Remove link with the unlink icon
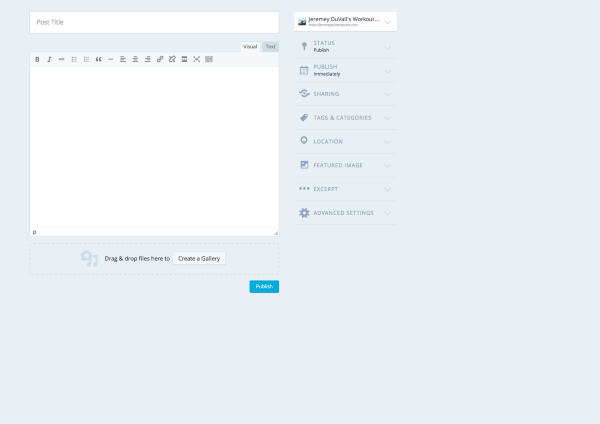Screen dimensions: 600x424 (x=172, y=59)
